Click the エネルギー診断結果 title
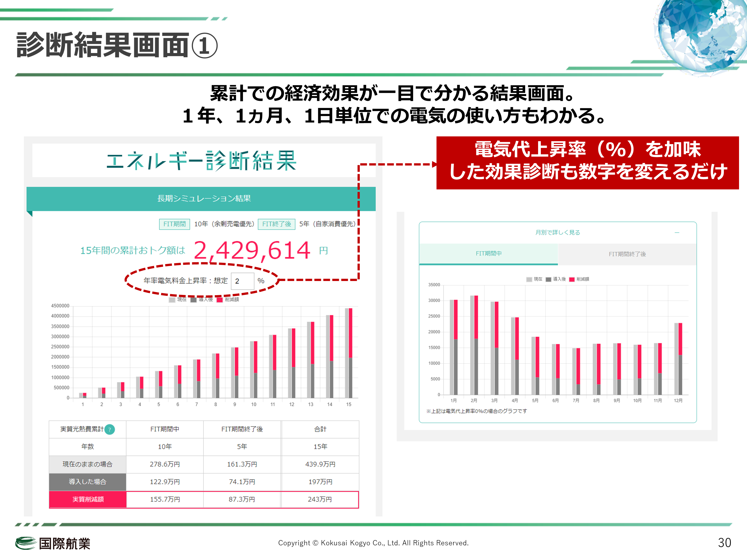Image resolution: width=747 pixels, height=560 pixels. 202,161
